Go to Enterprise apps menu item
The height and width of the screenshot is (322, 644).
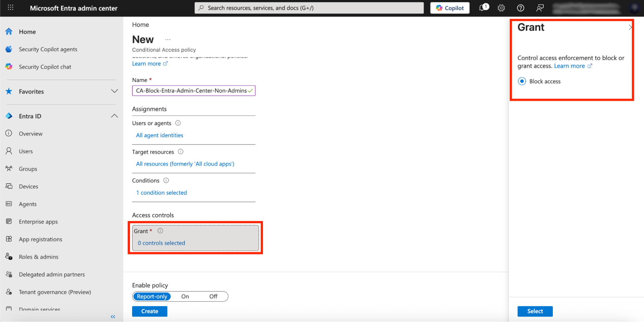click(x=38, y=222)
